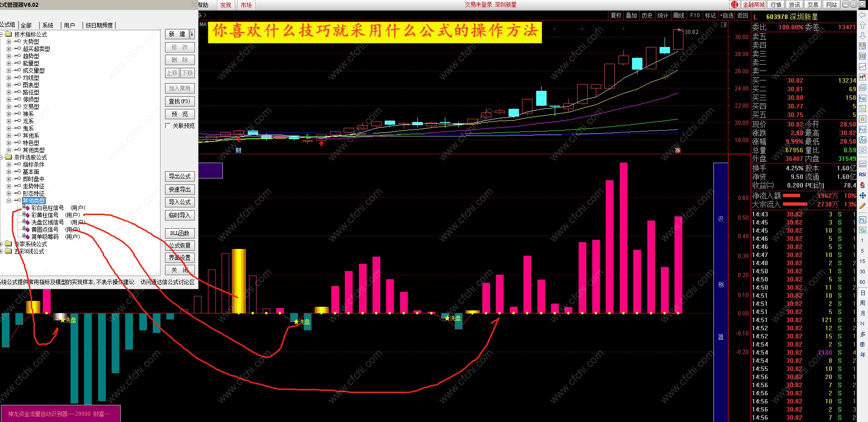
Task: Open the dropdown arrow beside 新建
Action: tap(192, 34)
